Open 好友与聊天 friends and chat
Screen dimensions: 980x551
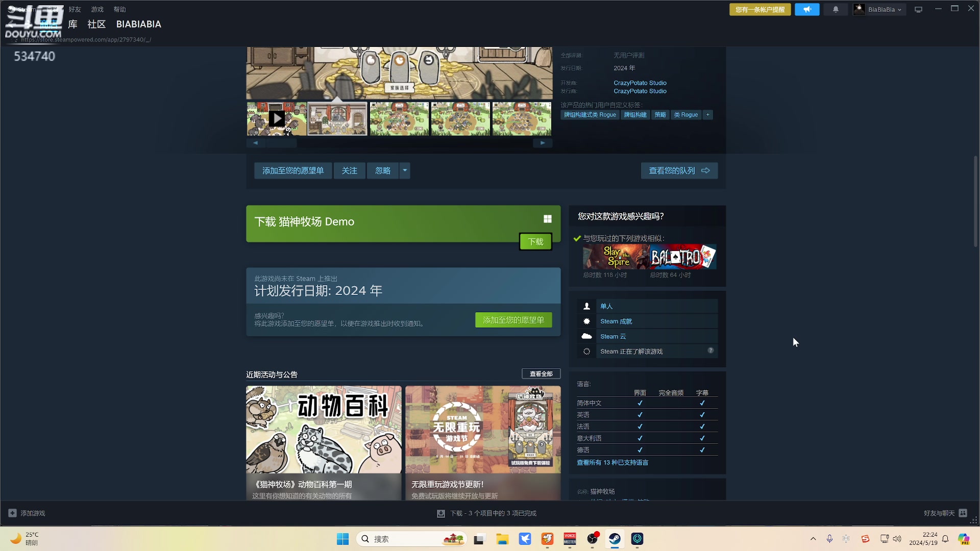coord(945,513)
